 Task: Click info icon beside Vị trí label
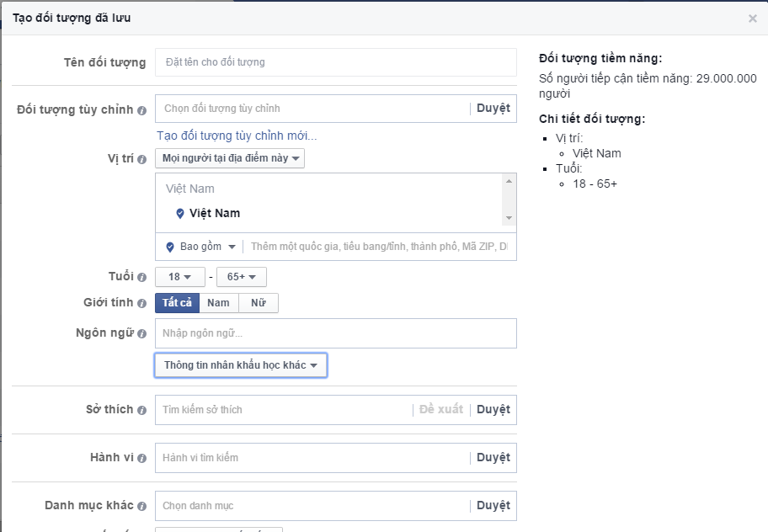[x=141, y=159]
